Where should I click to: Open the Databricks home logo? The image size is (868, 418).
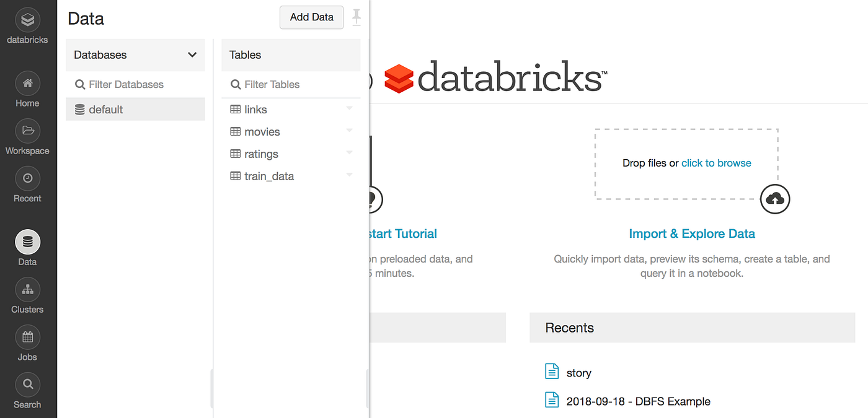(27, 20)
